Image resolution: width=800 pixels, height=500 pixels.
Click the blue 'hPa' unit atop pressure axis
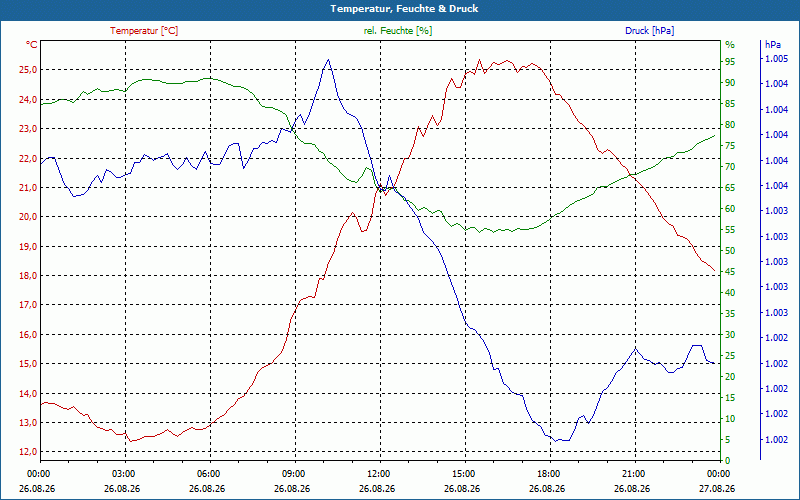point(773,45)
